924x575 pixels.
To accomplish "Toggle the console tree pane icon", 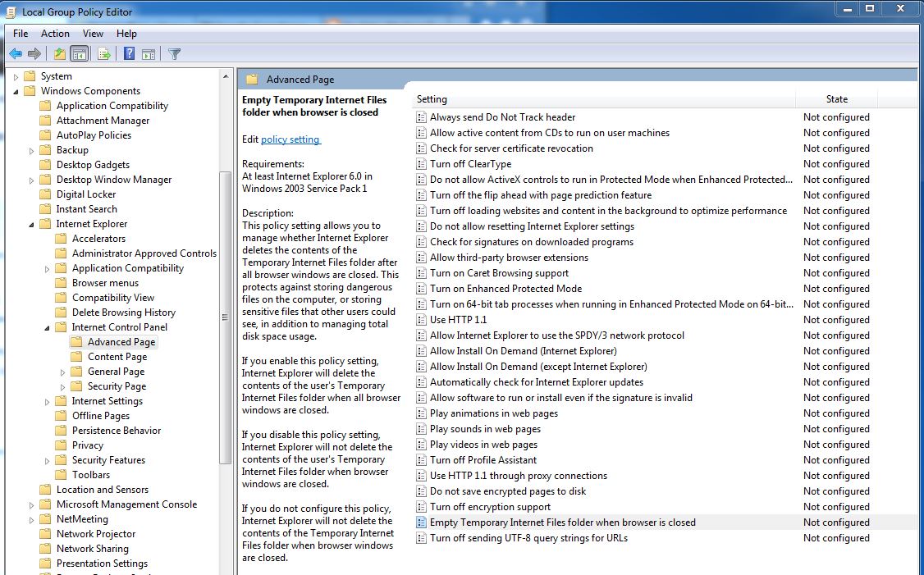I will [x=79, y=54].
